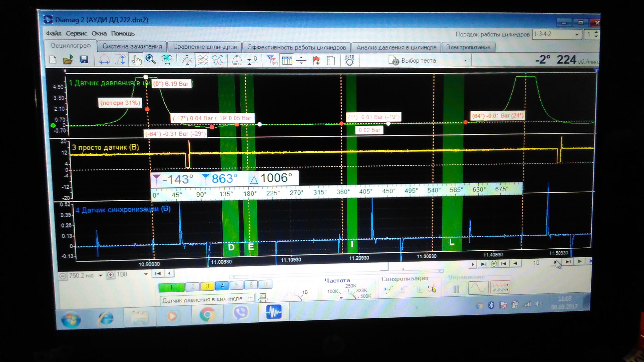
Task: Click the signal filter funnel icon
Action: (272, 60)
